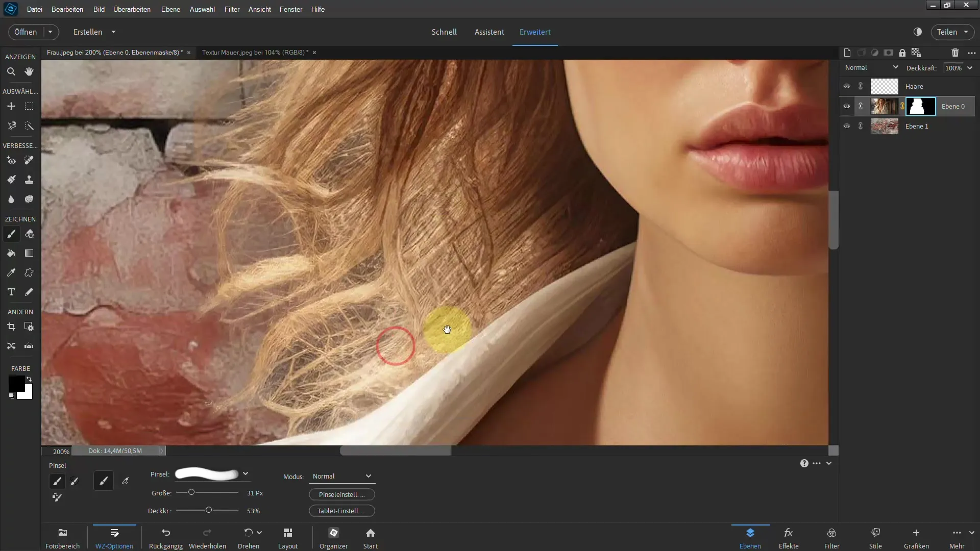Image resolution: width=980 pixels, height=551 pixels.
Task: Toggle visibility of Ebene 0 layer
Action: [847, 106]
